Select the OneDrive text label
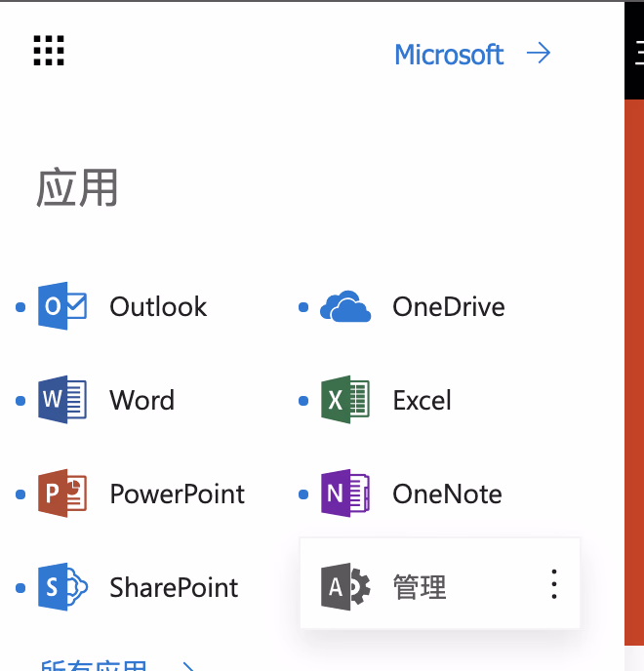 tap(448, 307)
